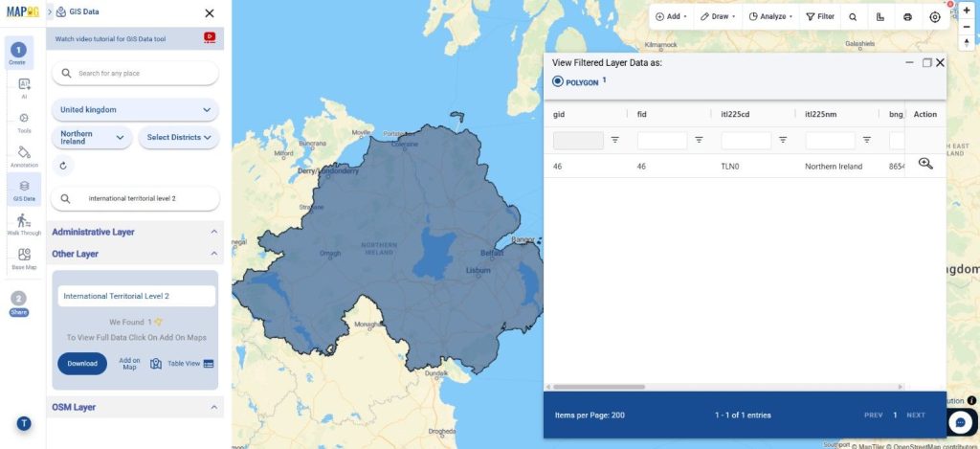Screen dimensions: 980x449
Task: Open Table View of layer
Action: (190, 364)
